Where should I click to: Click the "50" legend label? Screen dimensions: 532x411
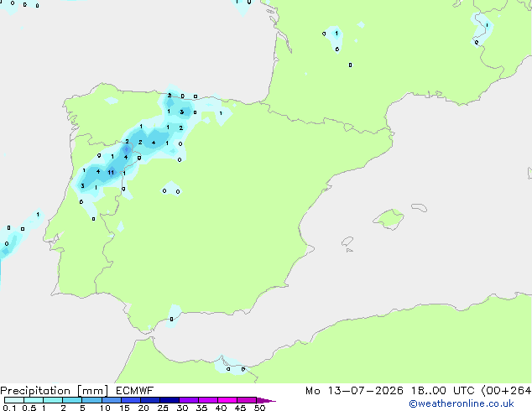click(259, 408)
